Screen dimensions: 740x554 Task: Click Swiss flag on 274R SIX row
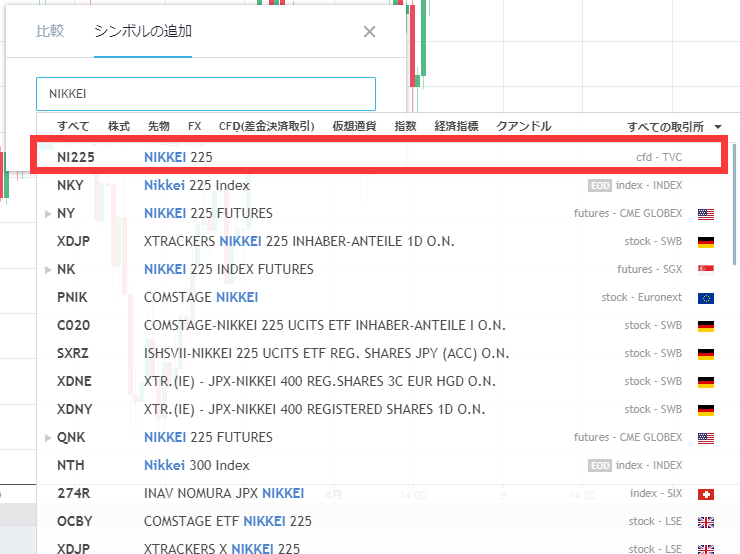[x=706, y=494]
